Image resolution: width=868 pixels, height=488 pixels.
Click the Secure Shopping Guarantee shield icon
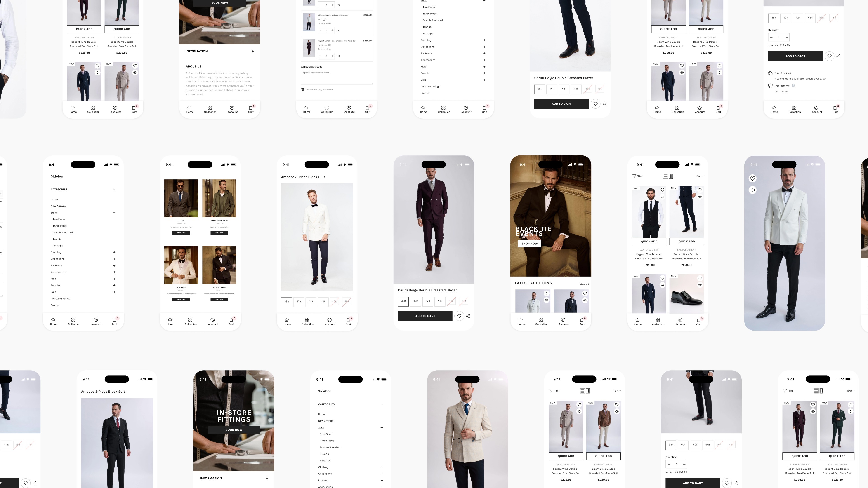pos(303,90)
